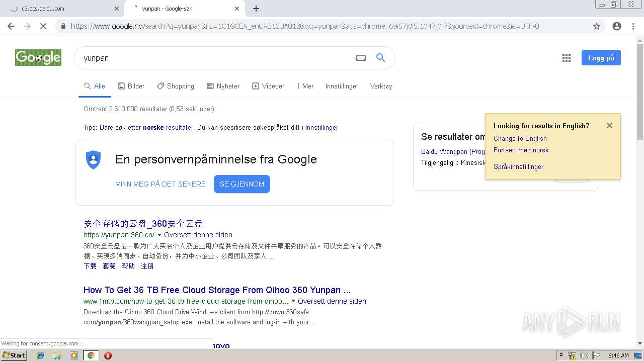Open the Windows Start menu
Screen dimensions: 644x362
[x=14, y=355]
